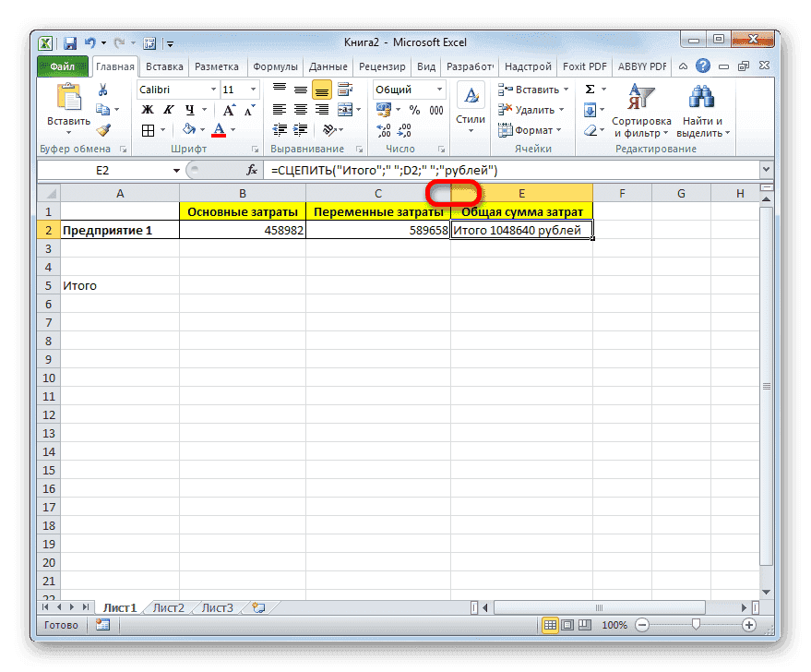Toggle italic formatting with К
811x672 pixels.
point(169,110)
